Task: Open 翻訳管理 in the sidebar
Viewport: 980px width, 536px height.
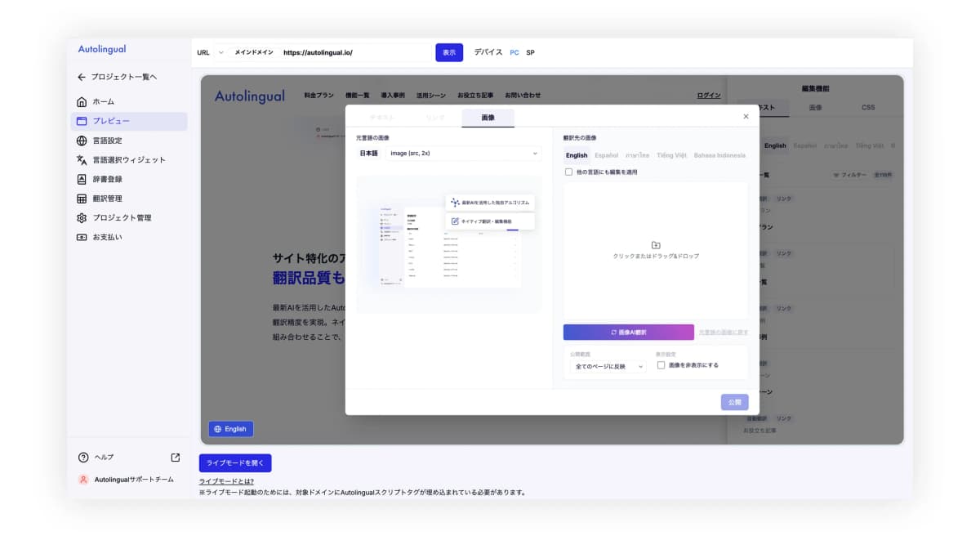Action: tap(129, 199)
